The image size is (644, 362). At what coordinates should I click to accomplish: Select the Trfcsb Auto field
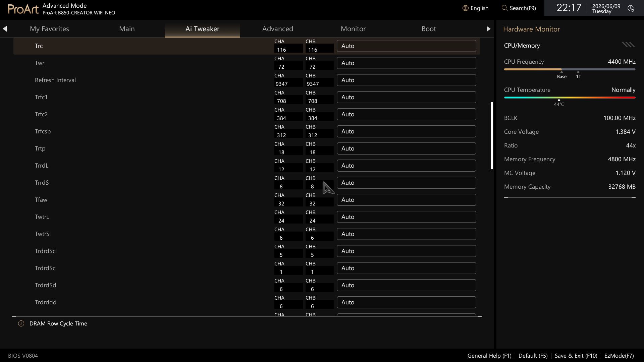406,131
